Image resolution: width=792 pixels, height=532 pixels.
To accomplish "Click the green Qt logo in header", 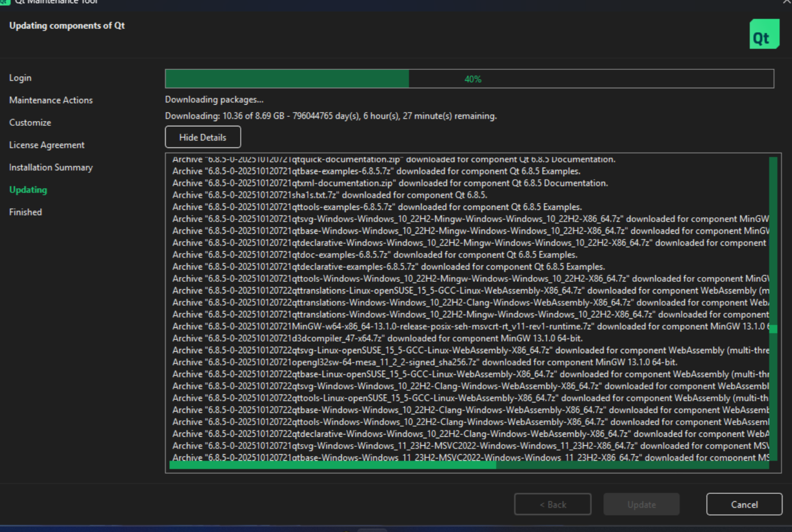I will 764,34.
